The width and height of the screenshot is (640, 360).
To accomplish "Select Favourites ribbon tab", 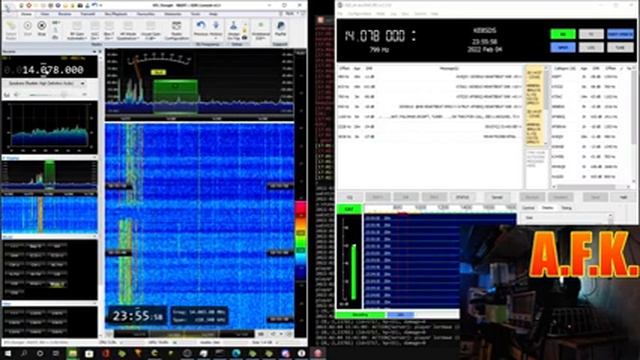I will coord(146,14).
